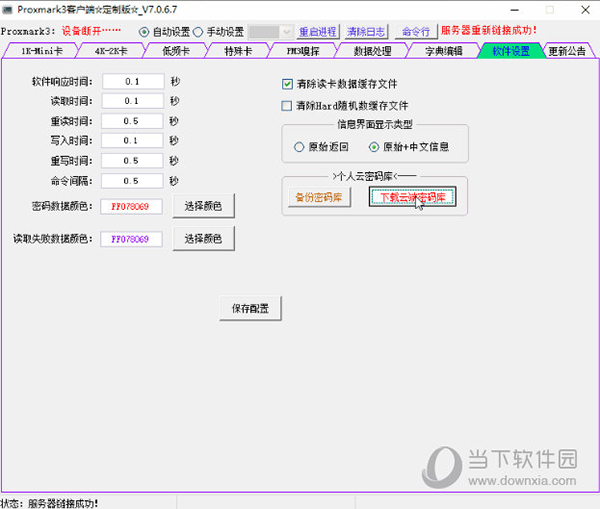Viewport: 600px width, 509px height.
Task: Click 选择颜色 for 密码数据颜色
Action: (x=203, y=206)
